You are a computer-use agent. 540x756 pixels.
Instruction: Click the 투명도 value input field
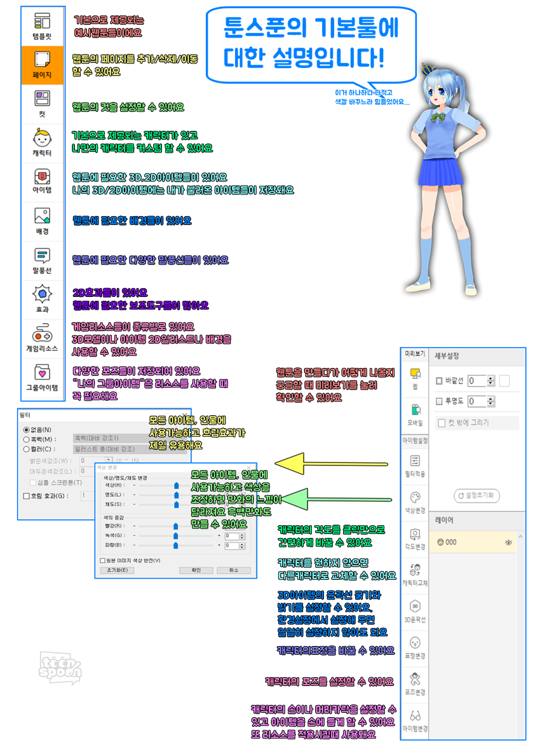(477, 401)
